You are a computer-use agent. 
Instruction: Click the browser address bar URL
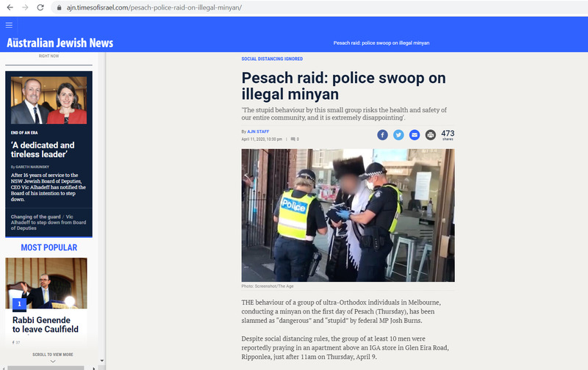154,7
